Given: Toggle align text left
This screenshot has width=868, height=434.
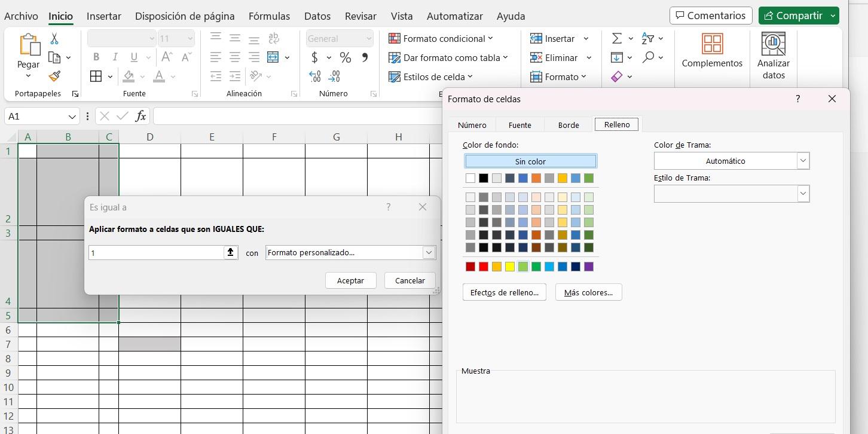Looking at the screenshot, I should (x=216, y=57).
